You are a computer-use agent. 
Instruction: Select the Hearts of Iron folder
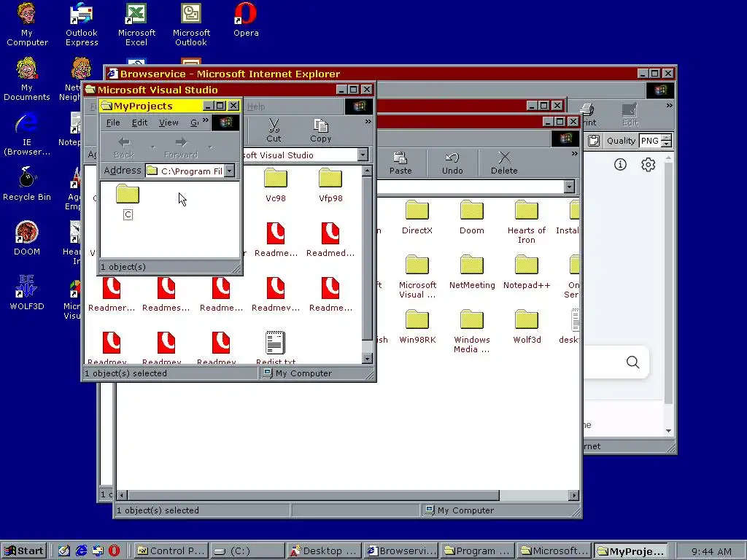(x=527, y=222)
